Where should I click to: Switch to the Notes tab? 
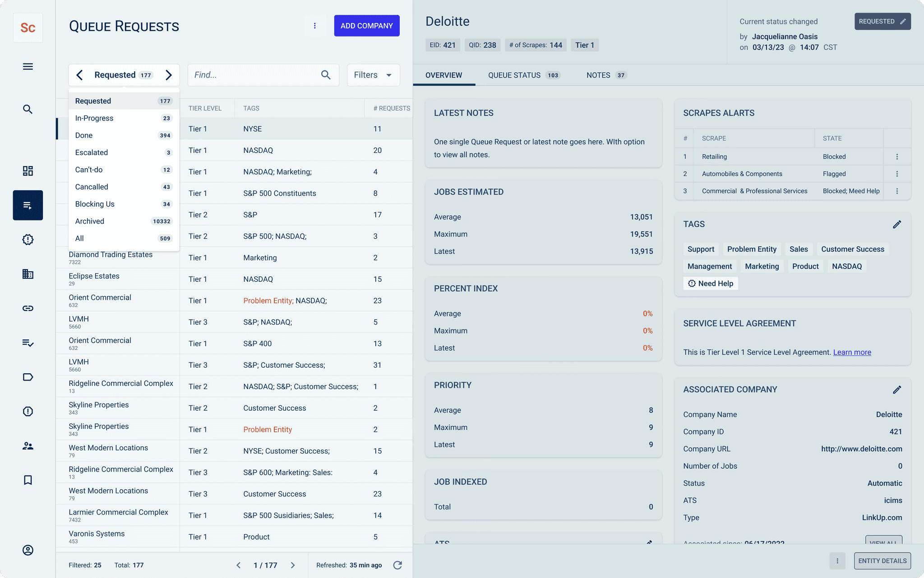[606, 75]
